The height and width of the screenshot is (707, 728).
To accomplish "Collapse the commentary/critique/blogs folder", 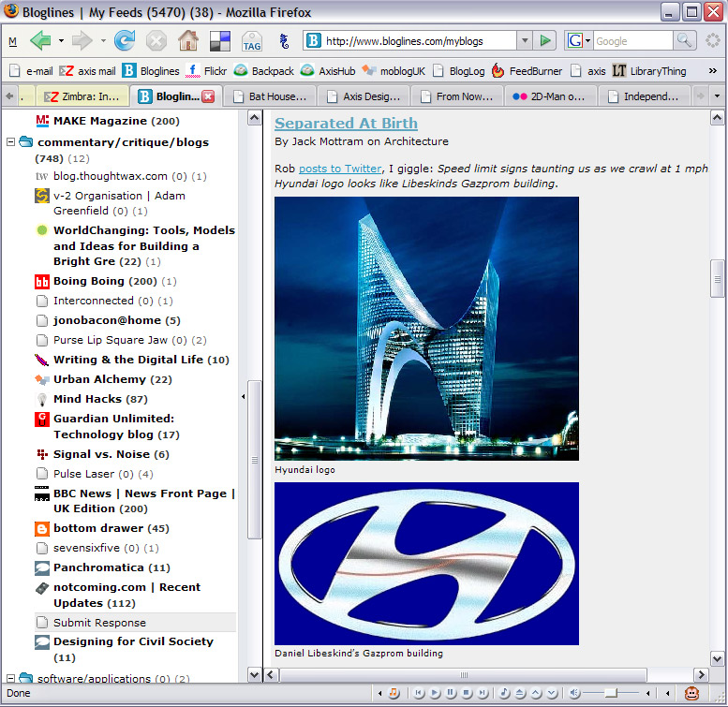I will point(10,142).
